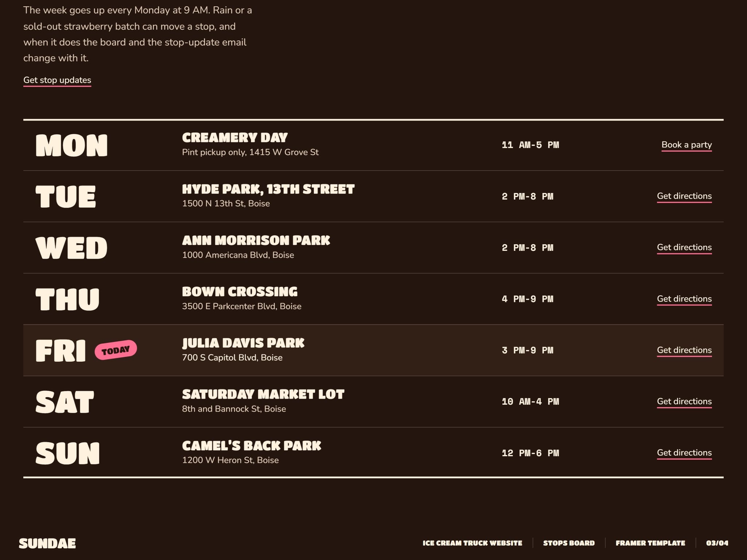Viewport: 747px width, 560px height.
Task: Select the Julia Davis Park stop title
Action: point(243,343)
